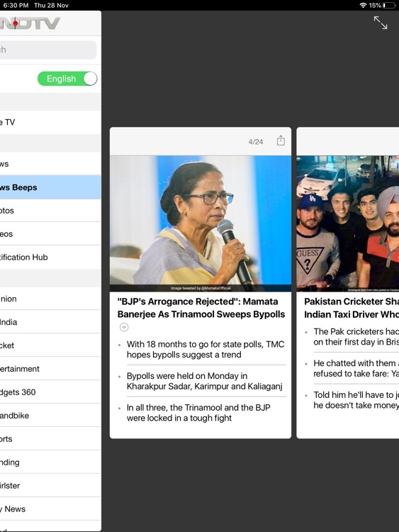Open the Live TV menu item

pyautogui.click(x=50, y=122)
